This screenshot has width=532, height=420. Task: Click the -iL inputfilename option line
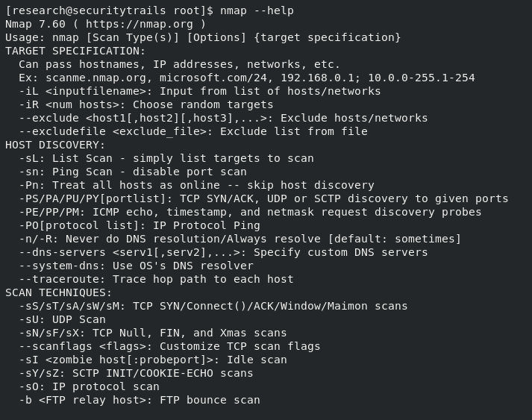(x=200, y=91)
